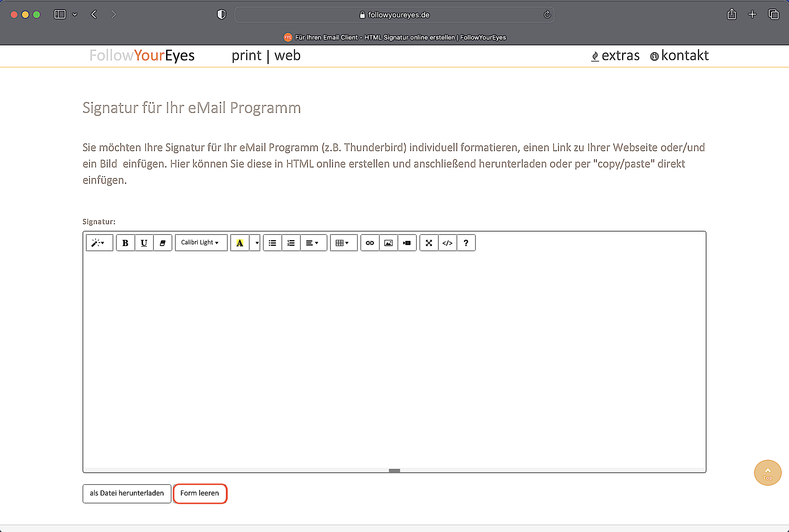Click inside the signature text area

tap(394, 356)
